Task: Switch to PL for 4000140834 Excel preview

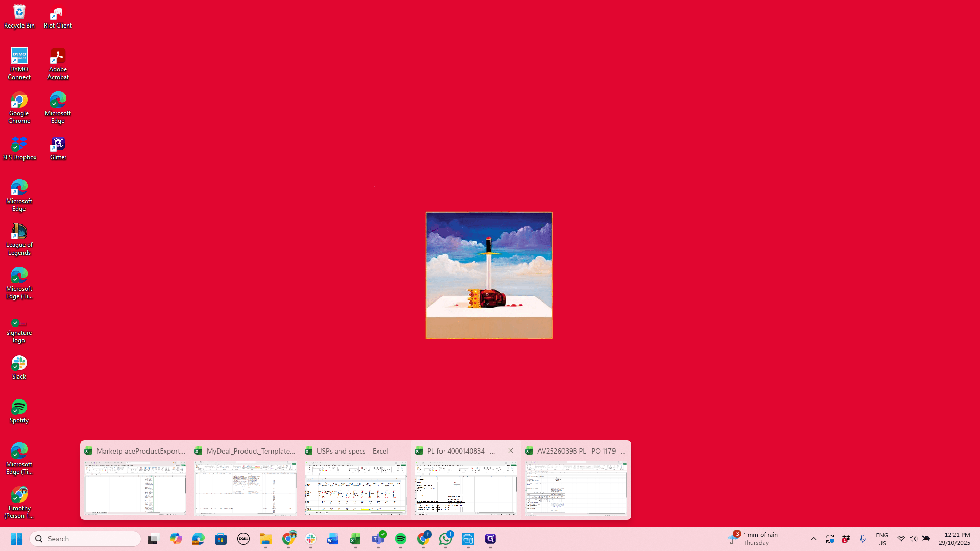Action: point(466,480)
